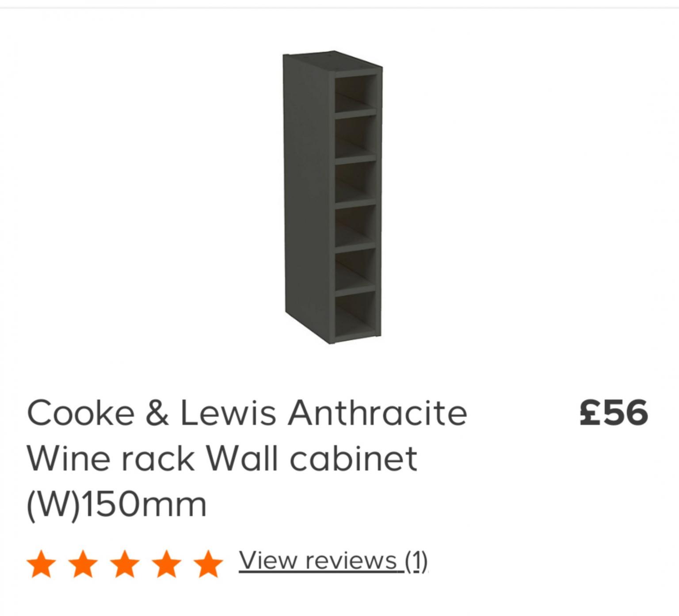This screenshot has width=679, height=616.
Task: Click the top compartment of the wine rack
Action: [355, 94]
